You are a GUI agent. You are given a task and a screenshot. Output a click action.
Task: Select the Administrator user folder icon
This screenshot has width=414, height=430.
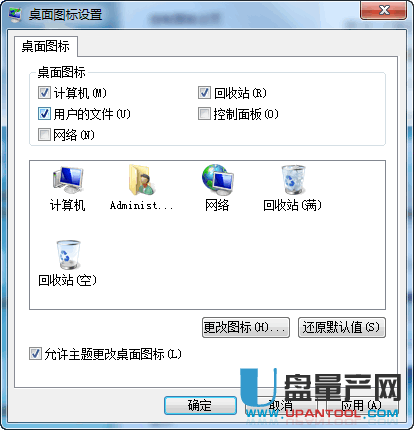pyautogui.click(x=142, y=180)
